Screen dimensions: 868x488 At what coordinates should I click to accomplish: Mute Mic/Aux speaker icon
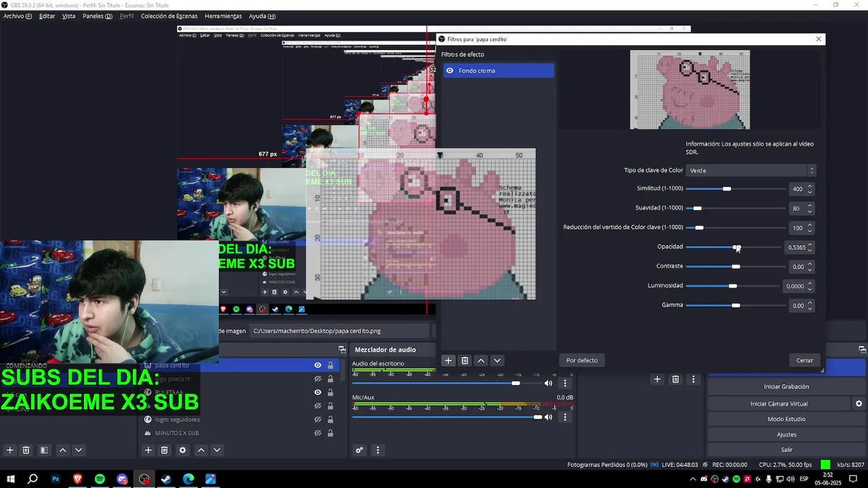tap(549, 417)
